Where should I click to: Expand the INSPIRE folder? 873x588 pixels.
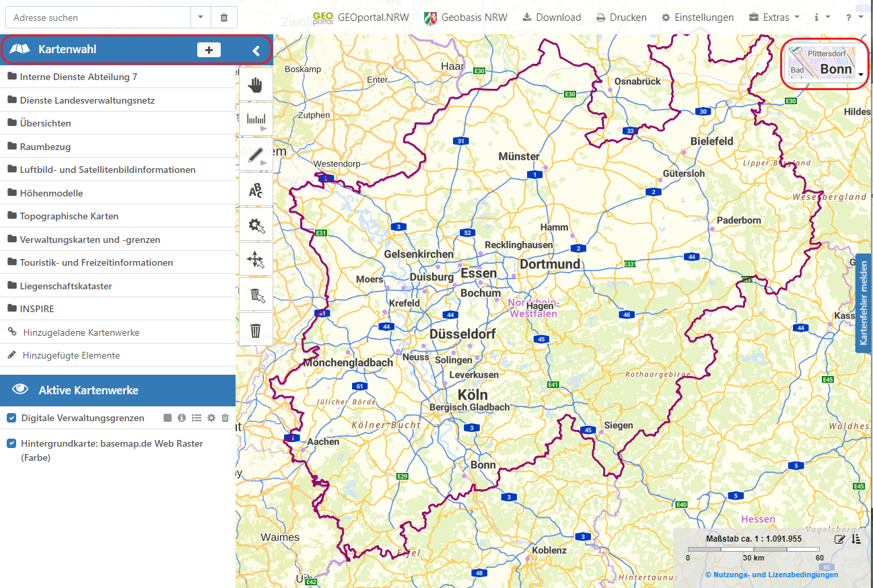pos(118,309)
